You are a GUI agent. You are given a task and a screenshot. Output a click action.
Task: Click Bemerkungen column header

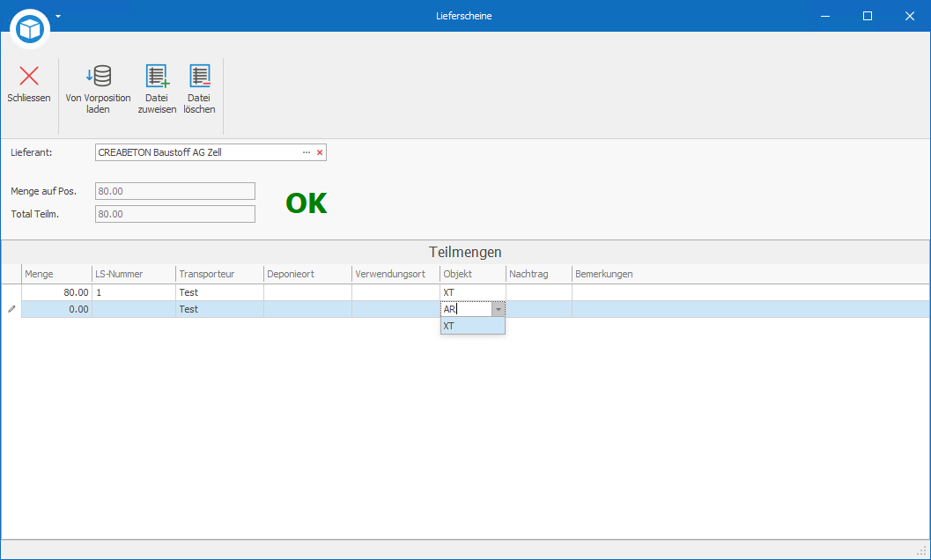pyautogui.click(x=750, y=275)
